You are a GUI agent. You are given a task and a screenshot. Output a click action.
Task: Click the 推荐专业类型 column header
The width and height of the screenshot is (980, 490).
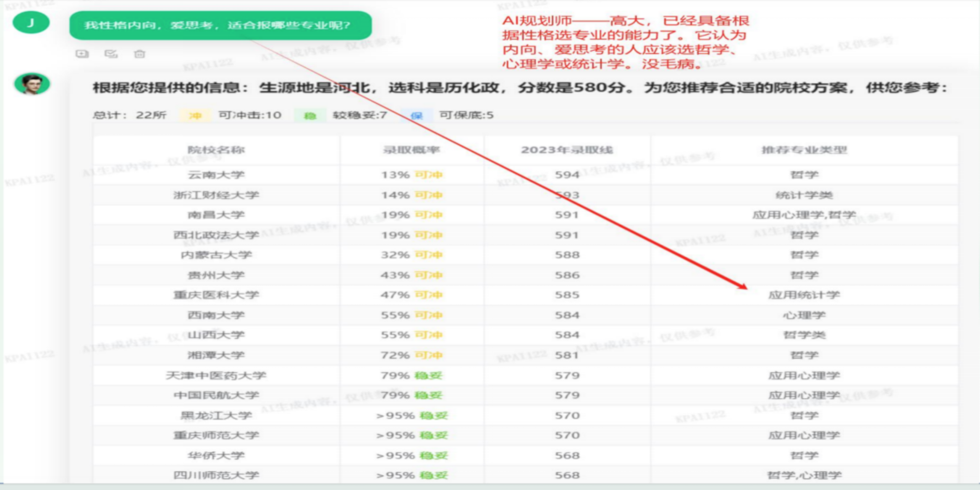click(804, 150)
